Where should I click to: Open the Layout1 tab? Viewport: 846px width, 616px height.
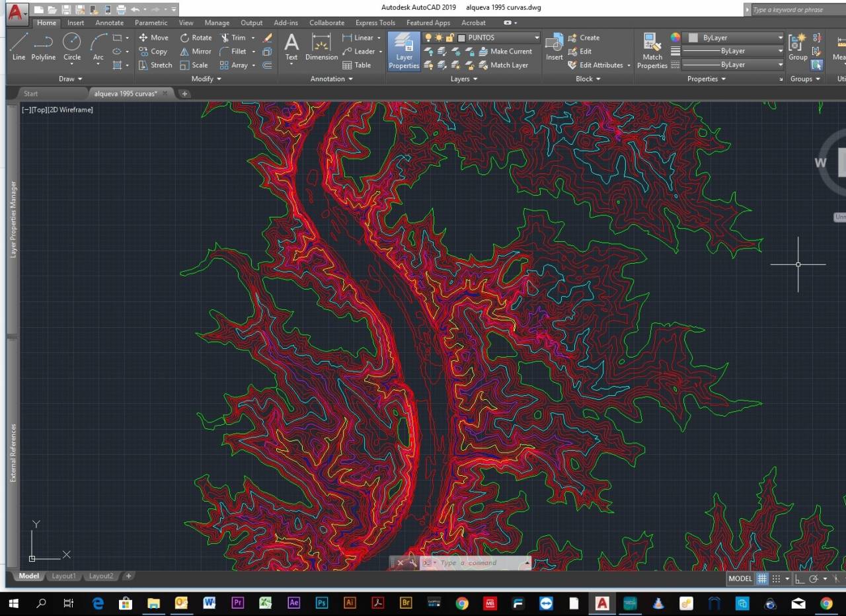click(63, 576)
